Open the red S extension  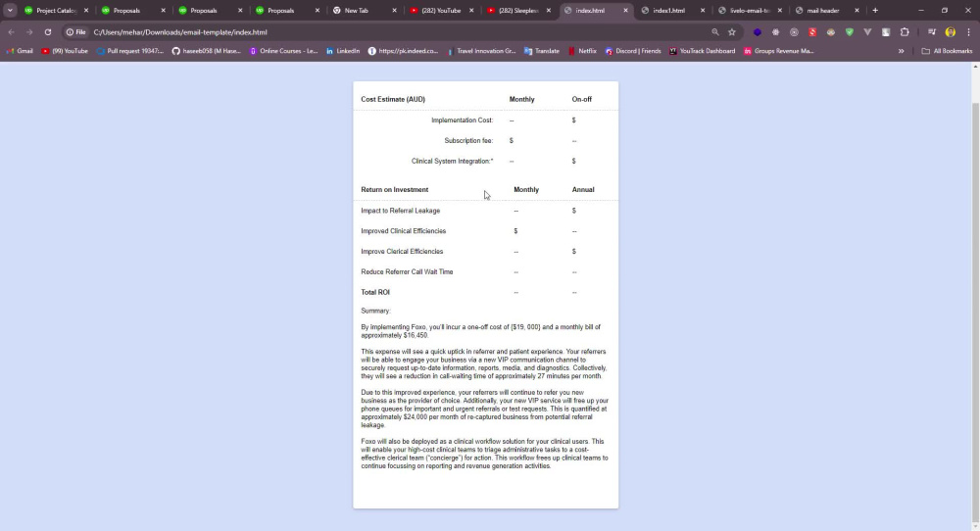(x=812, y=32)
